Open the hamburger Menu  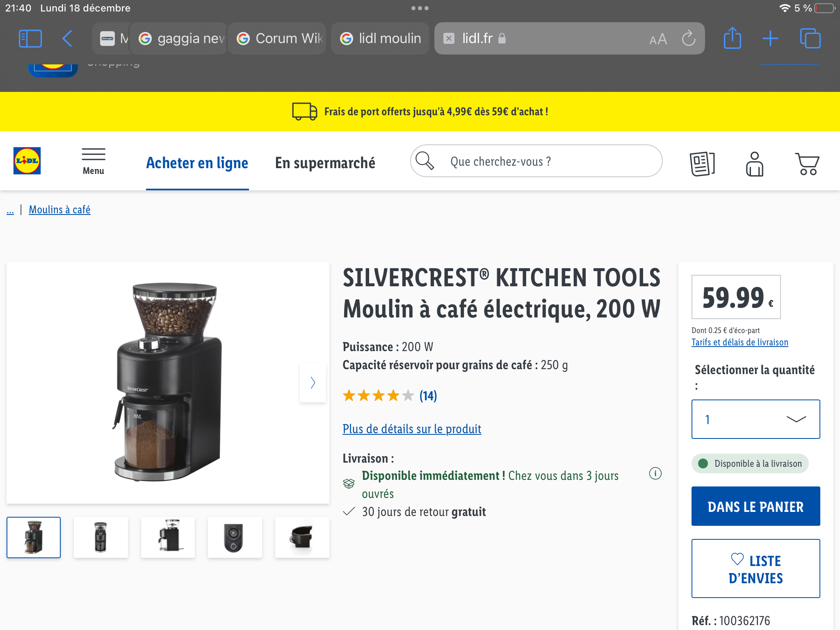tap(94, 161)
